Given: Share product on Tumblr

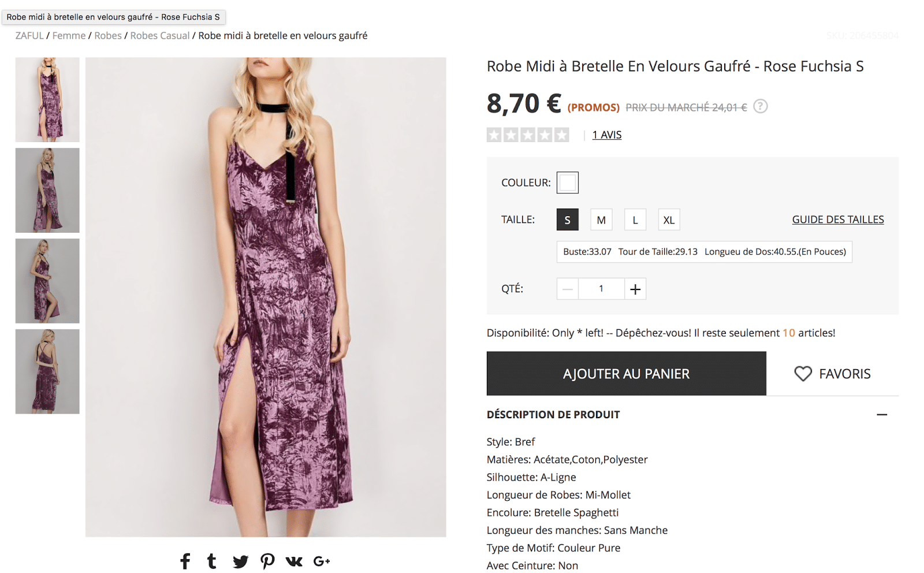Looking at the screenshot, I should [212, 561].
